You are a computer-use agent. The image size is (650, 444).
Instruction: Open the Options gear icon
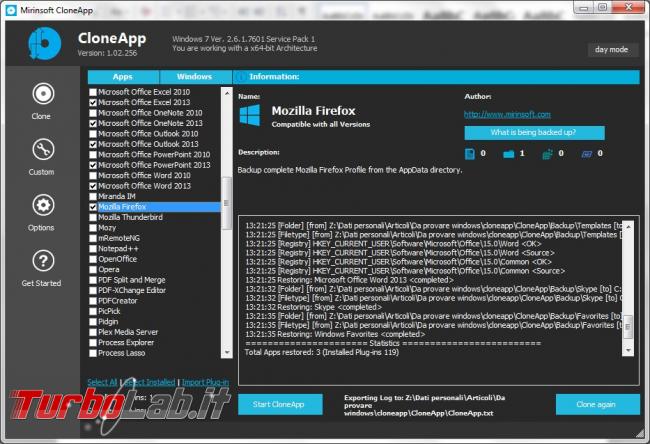point(43,205)
